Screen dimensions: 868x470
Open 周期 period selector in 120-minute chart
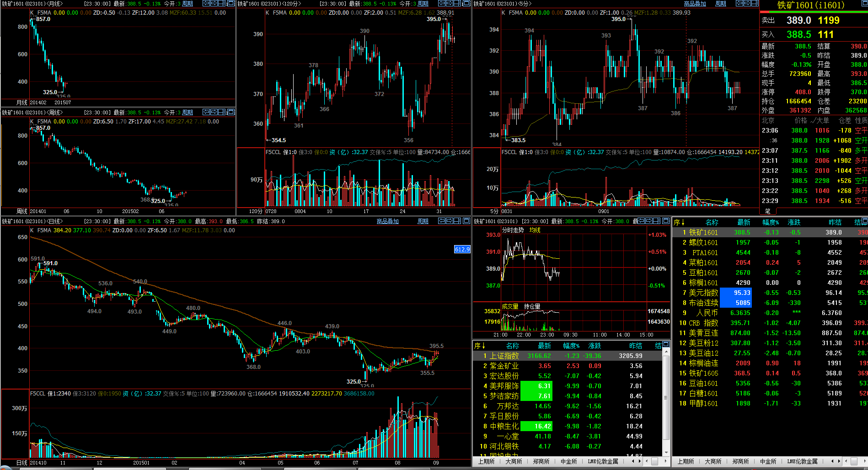(423, 4)
